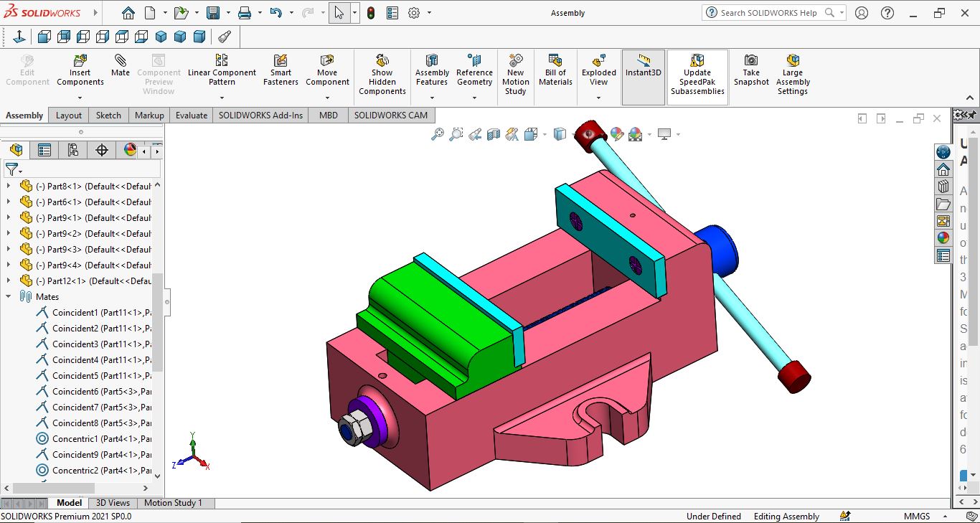
Task: Activate the Move Component tool
Action: [327, 70]
